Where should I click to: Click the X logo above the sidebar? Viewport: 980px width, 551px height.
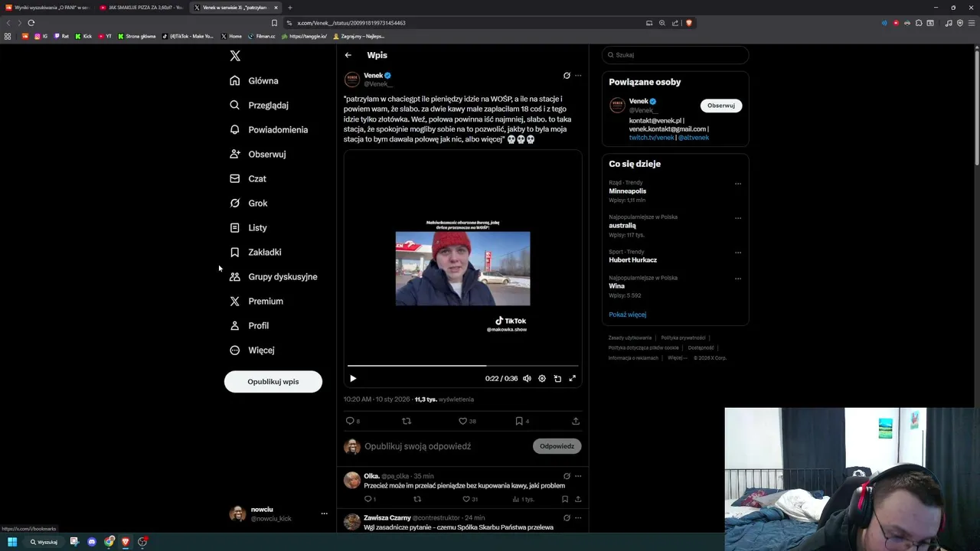tap(235, 56)
